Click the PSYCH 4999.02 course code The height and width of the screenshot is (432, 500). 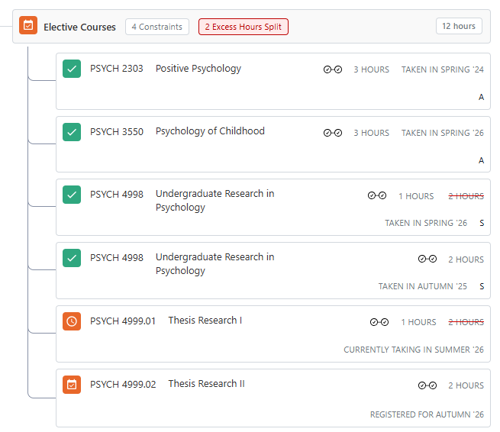click(123, 385)
